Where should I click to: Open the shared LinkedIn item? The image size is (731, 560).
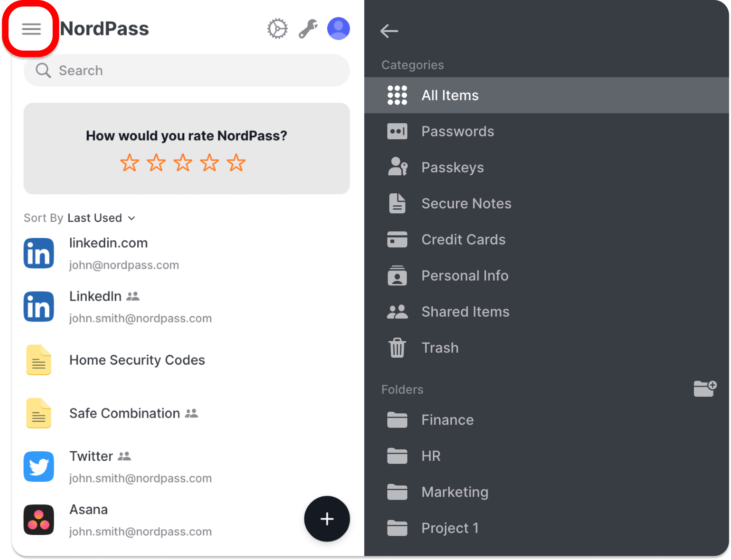point(187,307)
